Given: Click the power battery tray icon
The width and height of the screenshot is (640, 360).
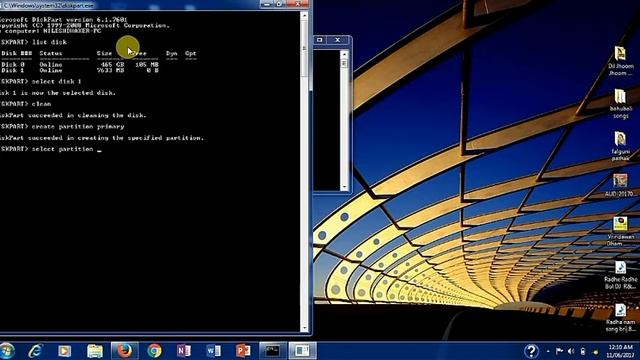Looking at the screenshot, I should click(583, 351).
